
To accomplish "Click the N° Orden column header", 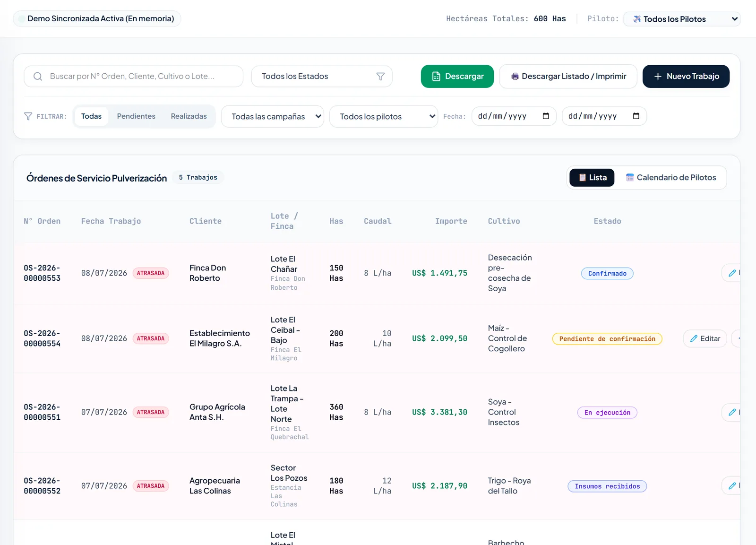I will tap(42, 221).
